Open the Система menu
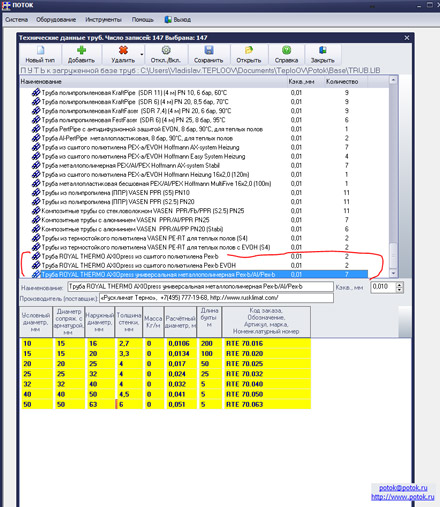This screenshot has width=440, height=507. [x=16, y=20]
